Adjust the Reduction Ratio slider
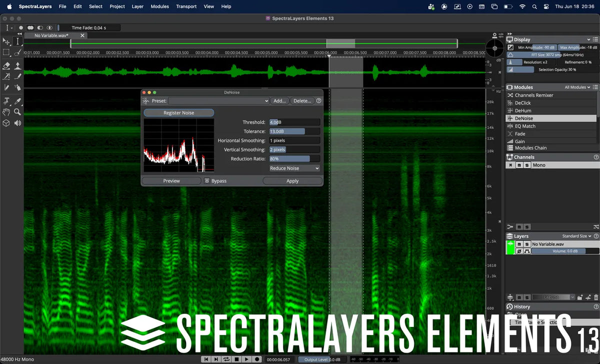This screenshot has height=364, width=600. tap(294, 159)
